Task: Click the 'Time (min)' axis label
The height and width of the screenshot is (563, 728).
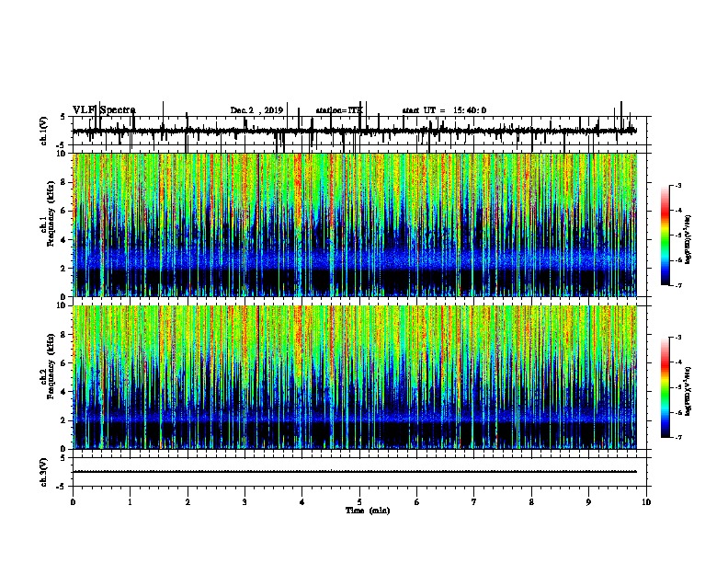Action: point(368,511)
